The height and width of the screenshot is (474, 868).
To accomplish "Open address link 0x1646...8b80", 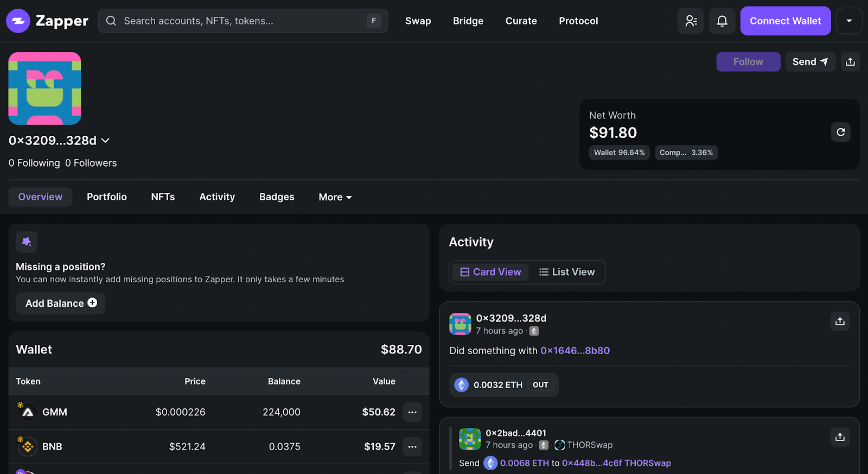I will click(x=575, y=351).
